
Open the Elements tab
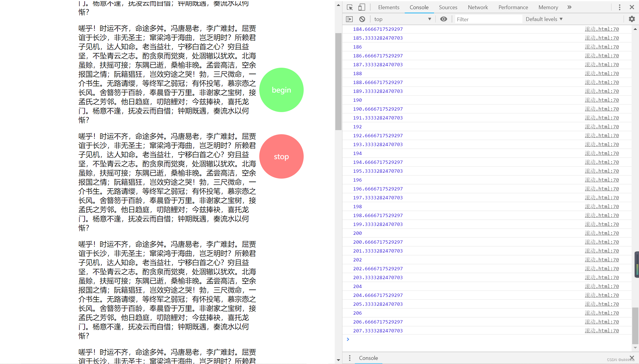click(x=388, y=7)
